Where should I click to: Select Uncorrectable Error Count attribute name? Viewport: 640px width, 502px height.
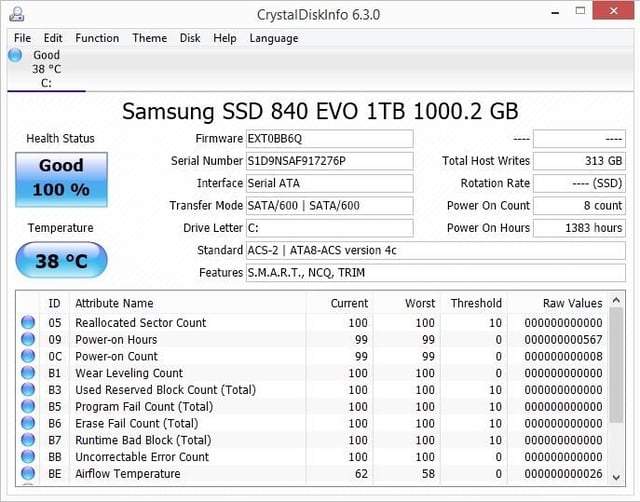coord(142,457)
